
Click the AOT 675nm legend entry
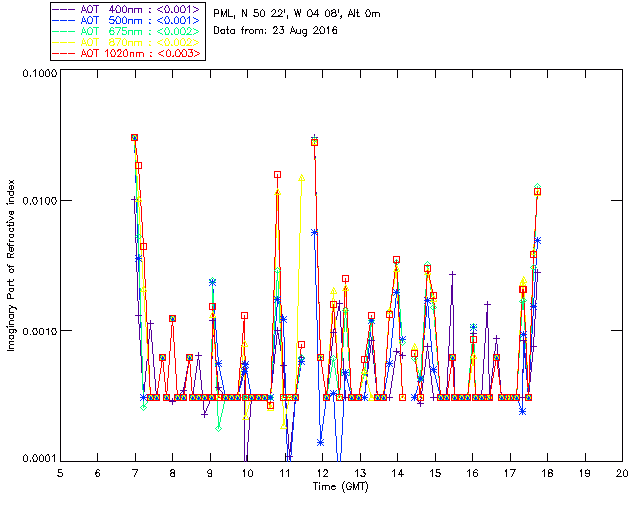(x=127, y=31)
